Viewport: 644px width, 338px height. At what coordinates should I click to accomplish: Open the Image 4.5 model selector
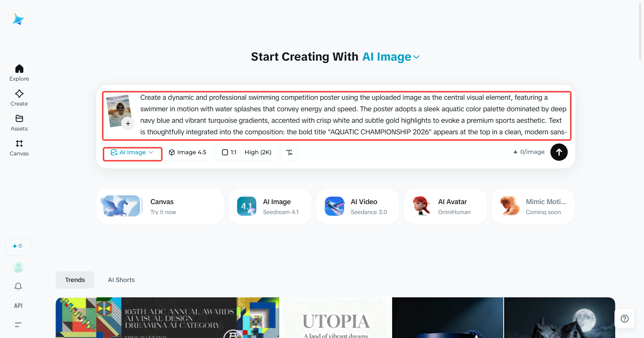[x=187, y=152]
